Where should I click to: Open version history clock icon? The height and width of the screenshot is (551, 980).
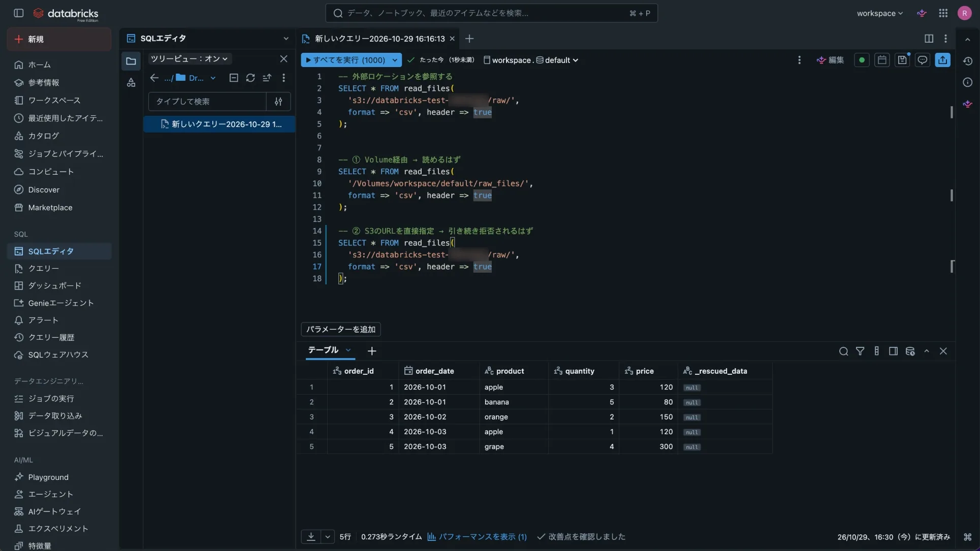click(968, 61)
